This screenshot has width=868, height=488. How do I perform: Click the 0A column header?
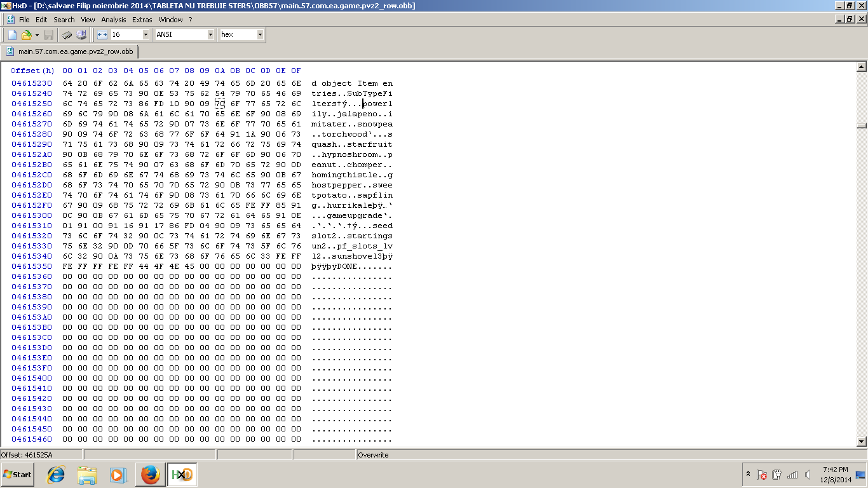tap(220, 71)
